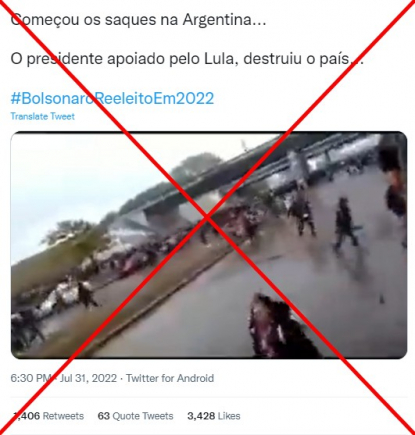415x435 pixels.
Task: Open the embedded video thumbnail
Action: [x=209, y=245]
